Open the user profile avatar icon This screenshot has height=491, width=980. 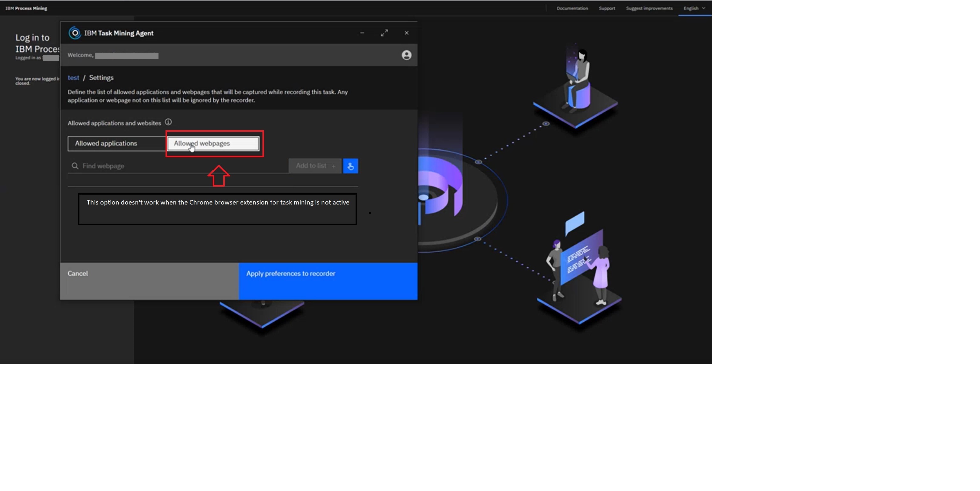(406, 55)
